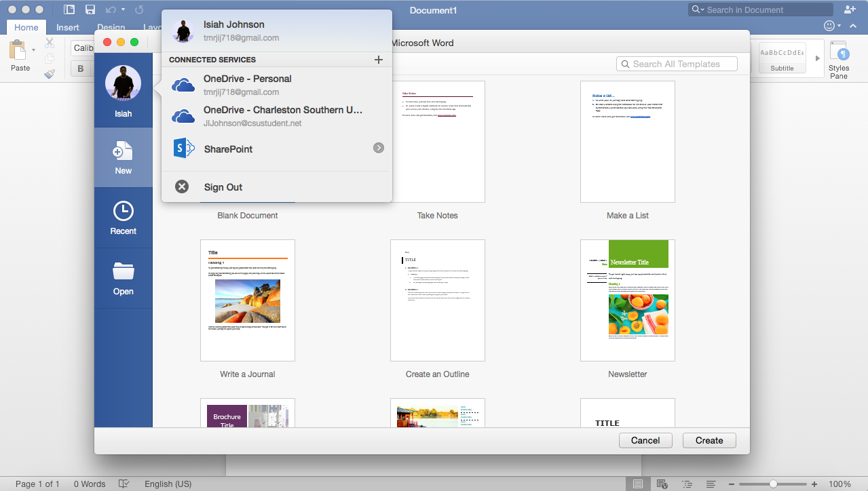Click the 0 Words count in status bar
The height and width of the screenshot is (491, 868).
pyautogui.click(x=90, y=484)
